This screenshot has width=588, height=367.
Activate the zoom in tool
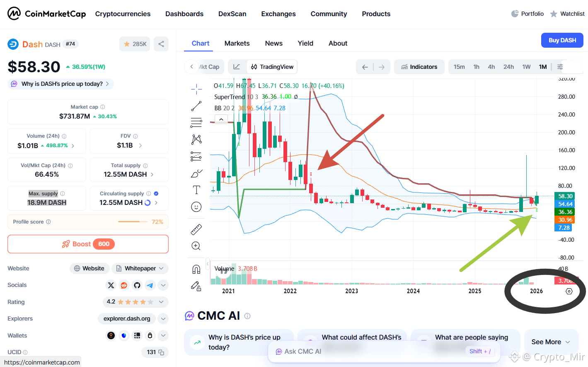pyautogui.click(x=196, y=246)
